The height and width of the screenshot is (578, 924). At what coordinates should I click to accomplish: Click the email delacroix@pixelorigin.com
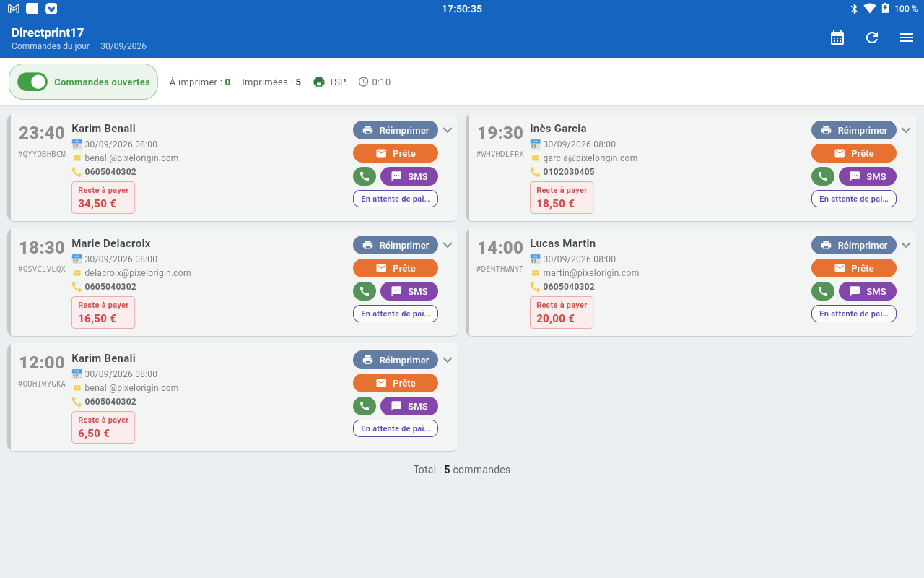(138, 273)
